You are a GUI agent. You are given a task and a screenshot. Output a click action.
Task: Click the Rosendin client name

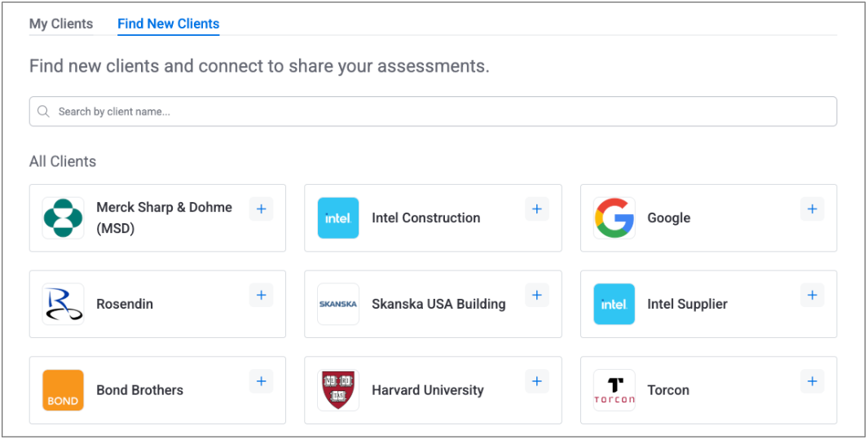(x=125, y=304)
